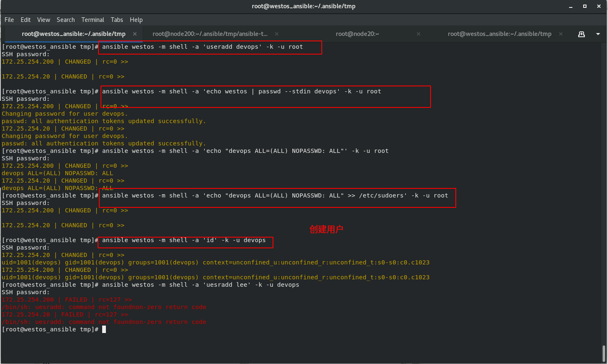Click the window title 'root@westos_ansible:~/.ansible/tmp'

point(304,6)
